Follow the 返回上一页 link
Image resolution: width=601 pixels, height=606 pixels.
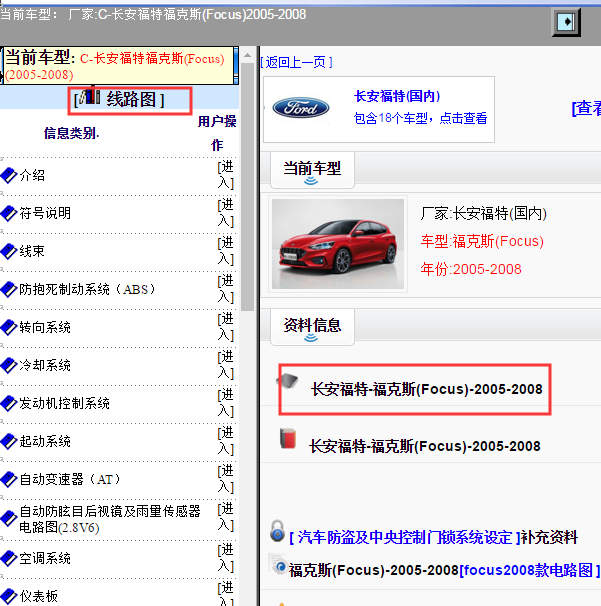point(296,62)
